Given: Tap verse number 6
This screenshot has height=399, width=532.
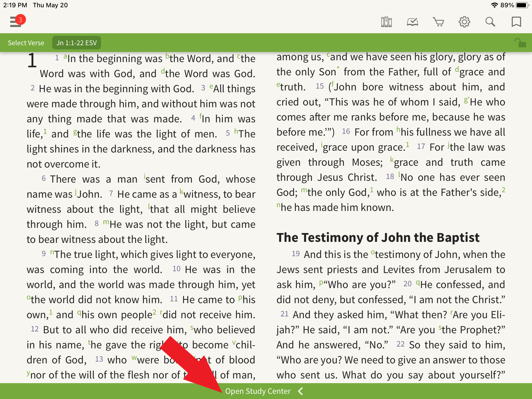Looking at the screenshot, I should click(x=44, y=178).
